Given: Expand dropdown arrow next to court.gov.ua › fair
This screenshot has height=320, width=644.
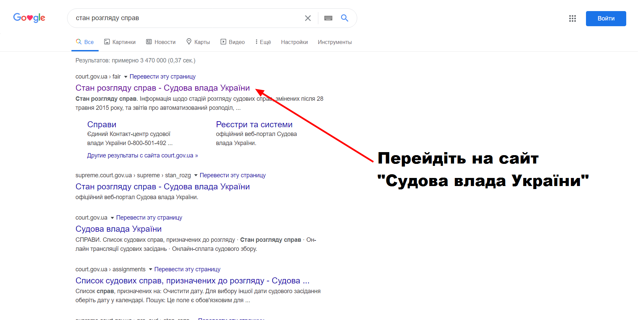Looking at the screenshot, I should [125, 77].
